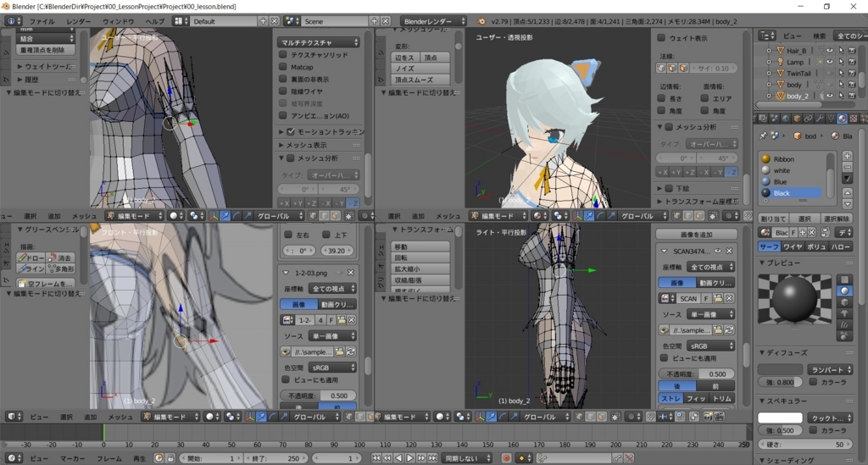The width and height of the screenshot is (868, 465).
Task: Adjust the 硬さ 50 hardness slider
Action: 805,445
